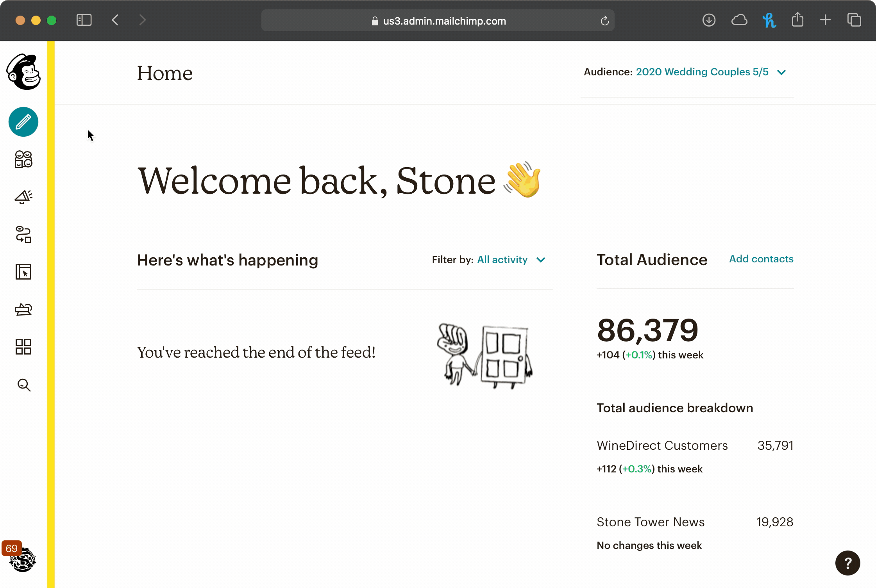Open the notifications badge showing 69
The width and height of the screenshot is (876, 588).
click(12, 548)
